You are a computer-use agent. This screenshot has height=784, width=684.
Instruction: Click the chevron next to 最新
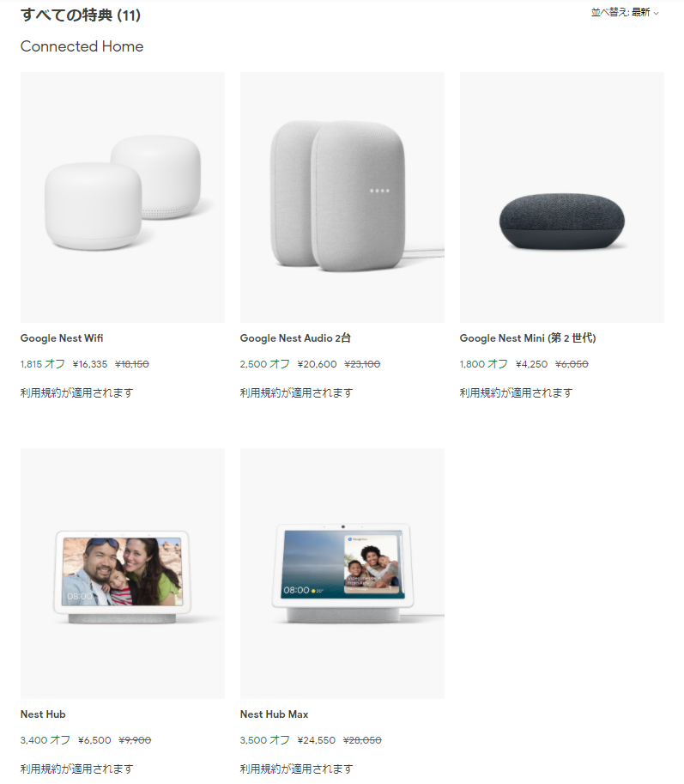click(x=656, y=14)
